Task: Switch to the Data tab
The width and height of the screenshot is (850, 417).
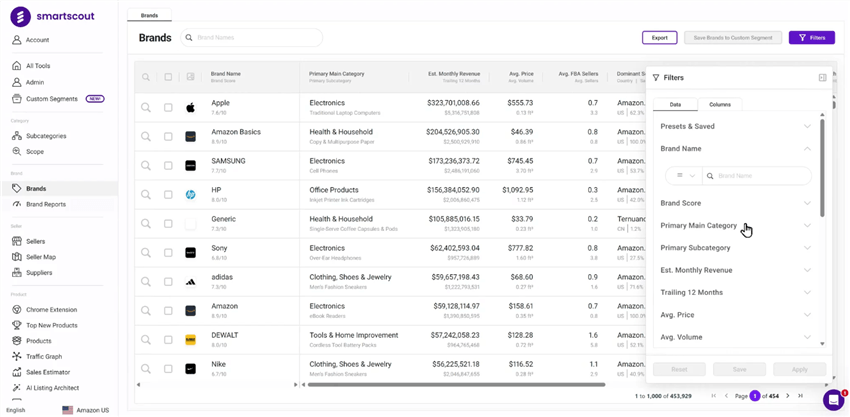Action: 675,105
